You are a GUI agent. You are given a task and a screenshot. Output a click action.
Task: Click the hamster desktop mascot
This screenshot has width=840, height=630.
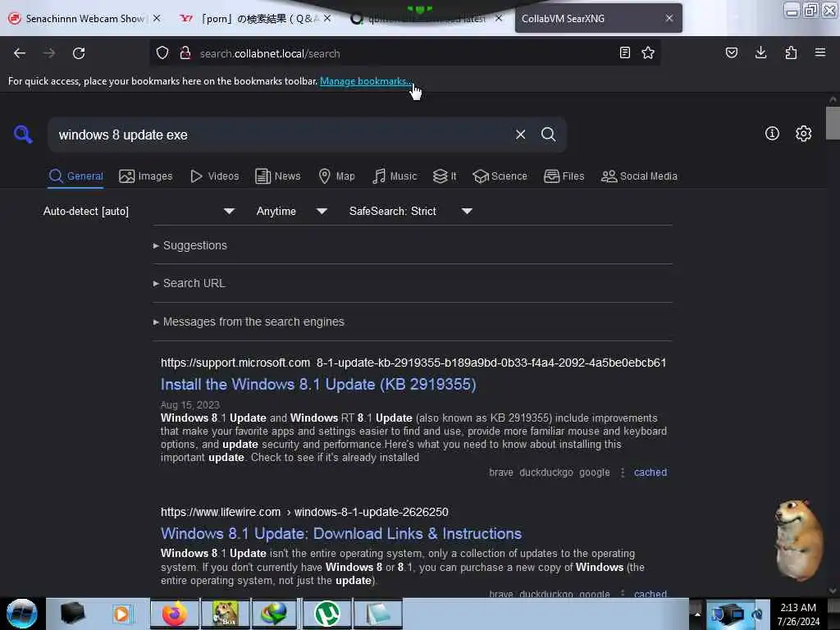coord(798,540)
